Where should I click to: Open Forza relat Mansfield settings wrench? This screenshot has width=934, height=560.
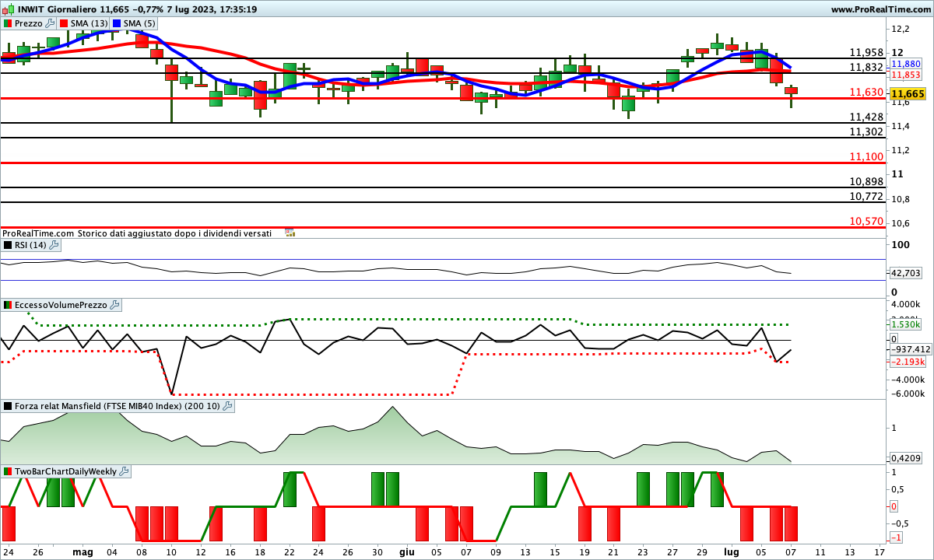[228, 406]
